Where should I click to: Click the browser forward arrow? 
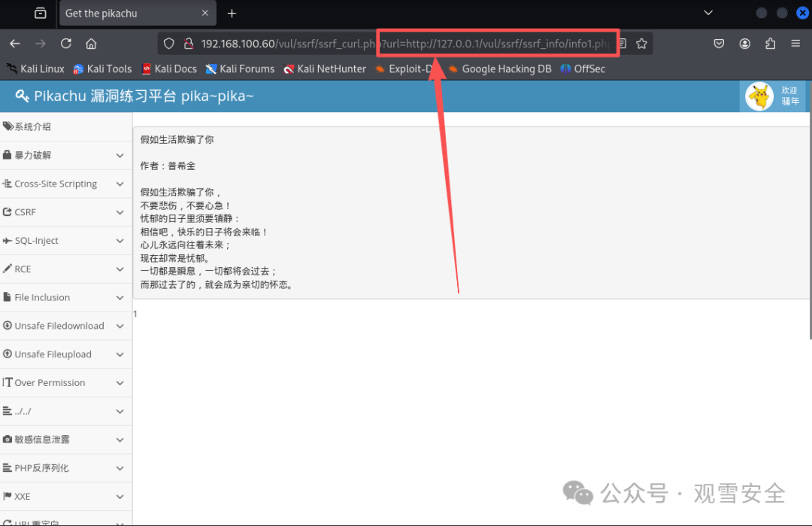pyautogui.click(x=41, y=44)
